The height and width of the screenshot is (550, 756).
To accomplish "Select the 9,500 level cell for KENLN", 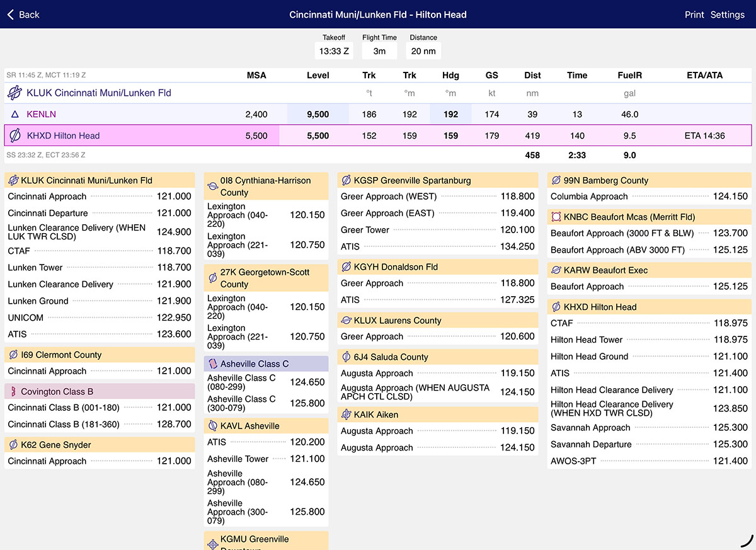I will coord(318,115).
